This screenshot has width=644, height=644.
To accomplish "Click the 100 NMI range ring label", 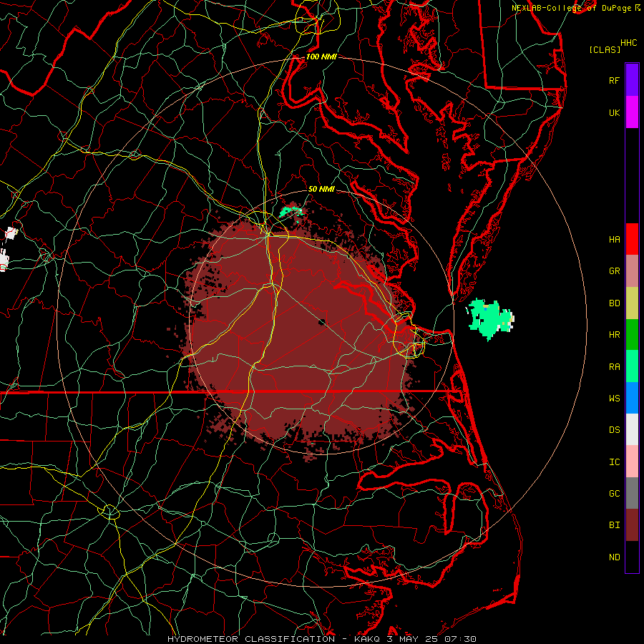I will [321, 57].
